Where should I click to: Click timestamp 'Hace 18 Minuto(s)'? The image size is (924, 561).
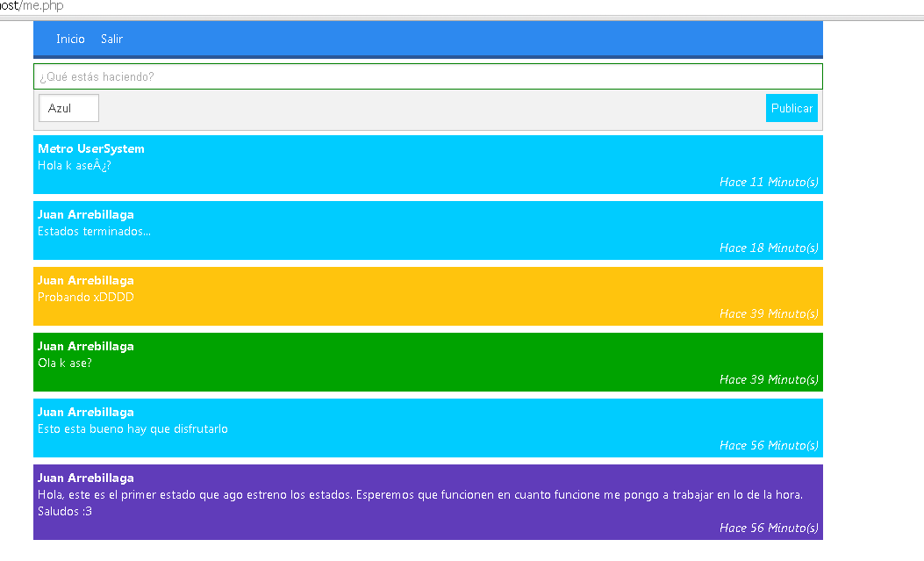(x=769, y=248)
